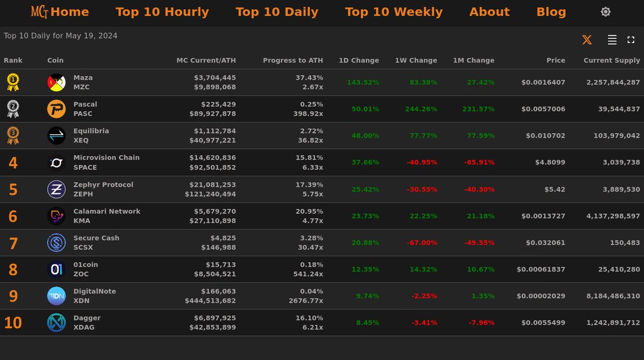The width and height of the screenshot is (644, 360).
Task: Open the Microvision Chain SPACE name
Action: (x=106, y=162)
